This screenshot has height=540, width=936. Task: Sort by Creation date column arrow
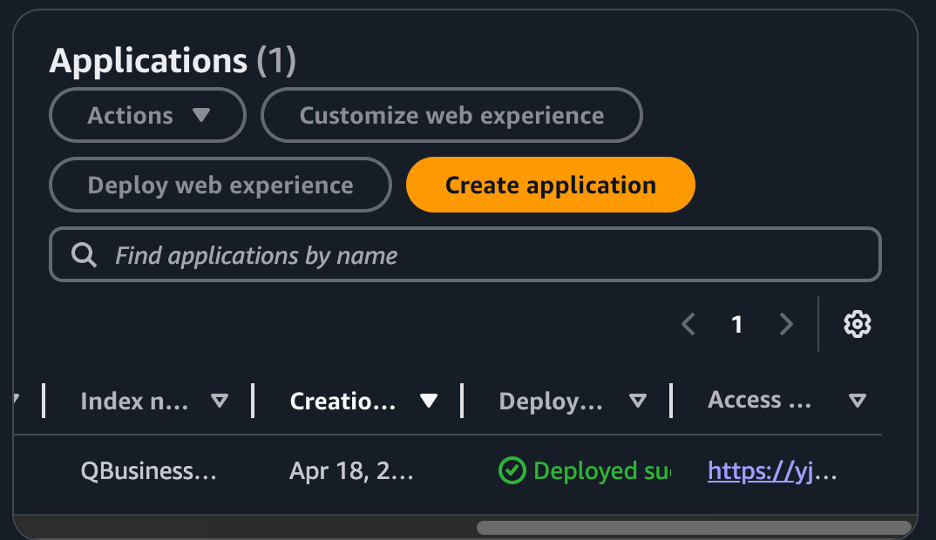point(429,401)
